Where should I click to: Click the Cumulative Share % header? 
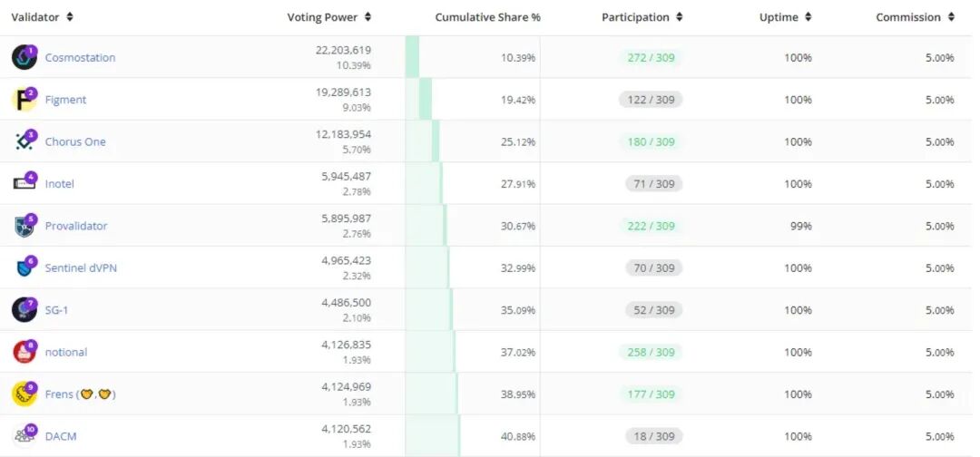pyautogui.click(x=487, y=17)
